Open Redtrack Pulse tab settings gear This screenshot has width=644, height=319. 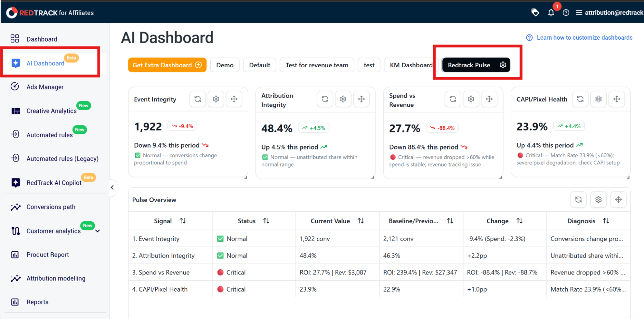[x=503, y=65]
